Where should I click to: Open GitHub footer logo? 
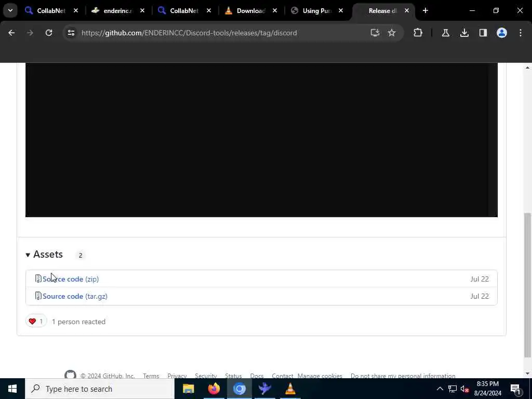click(x=70, y=374)
